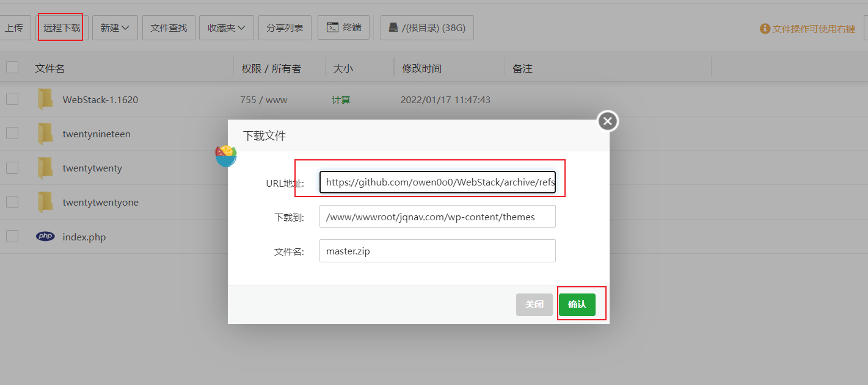This screenshot has width=868, height=385.
Task: Click the fruit bowl icon beside the dialog
Action: point(225,156)
